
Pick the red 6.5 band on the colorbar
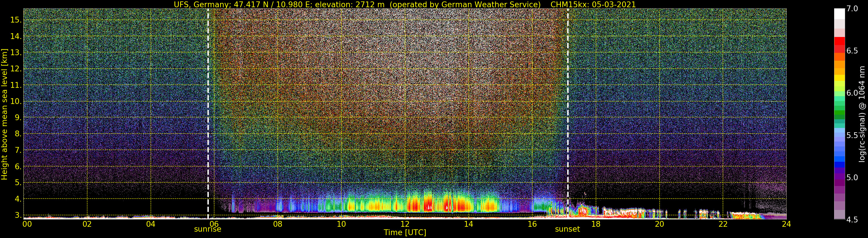(839, 51)
